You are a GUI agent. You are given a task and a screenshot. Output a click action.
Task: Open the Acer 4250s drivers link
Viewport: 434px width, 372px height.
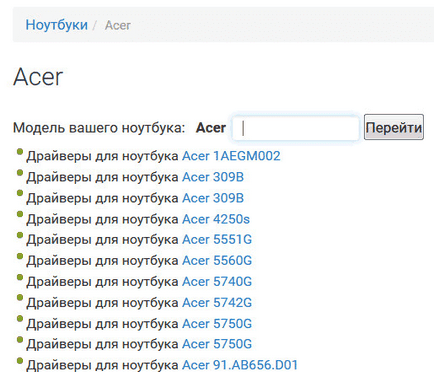coord(216,219)
